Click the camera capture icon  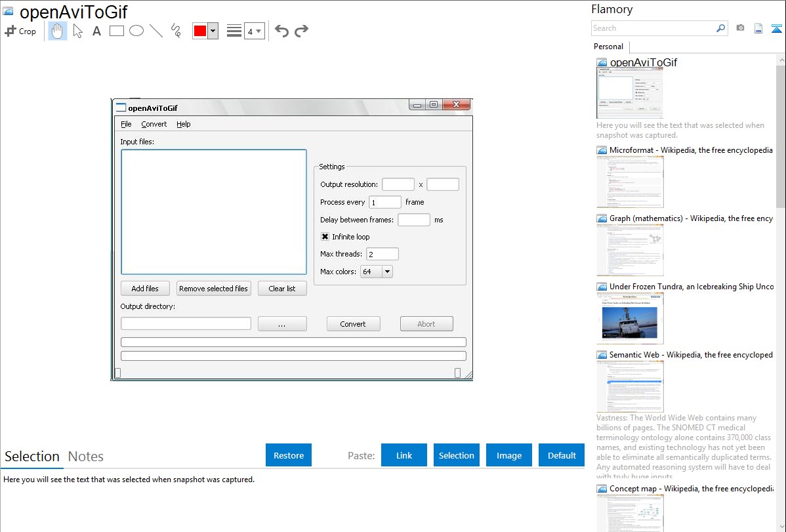[740, 28]
